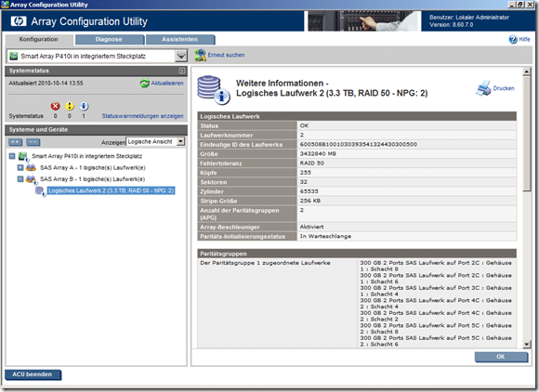This screenshot has height=392, width=539.
Task: Click the red critical error status icon
Action: (56, 106)
